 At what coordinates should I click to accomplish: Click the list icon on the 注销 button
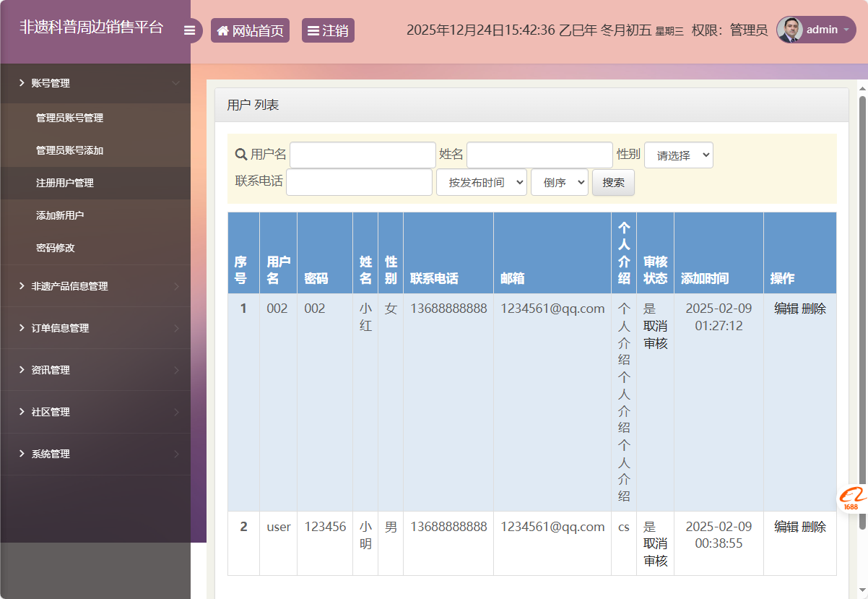tap(313, 30)
